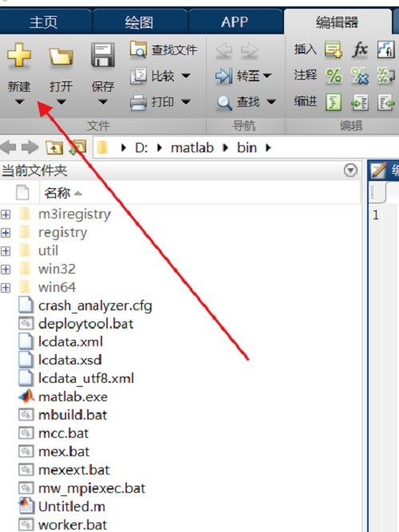Apply smart indent with the 缩进 green icon
Image resolution: width=399 pixels, height=532 pixels.
coord(334,102)
